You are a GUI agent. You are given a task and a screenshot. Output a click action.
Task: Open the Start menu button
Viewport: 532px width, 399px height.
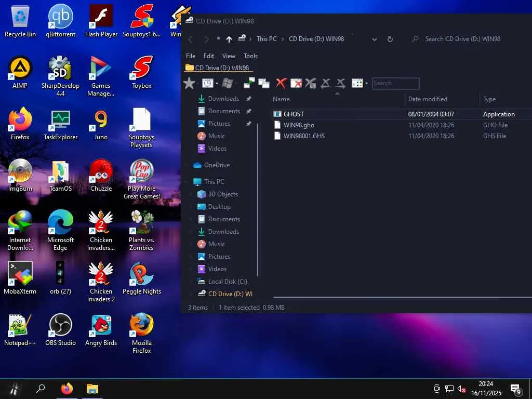click(x=15, y=389)
